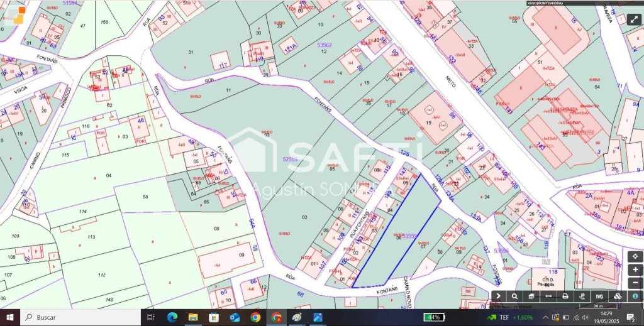The width and height of the screenshot is (644, 326).
Task: Open the Windows Start menu
Action: point(10,317)
